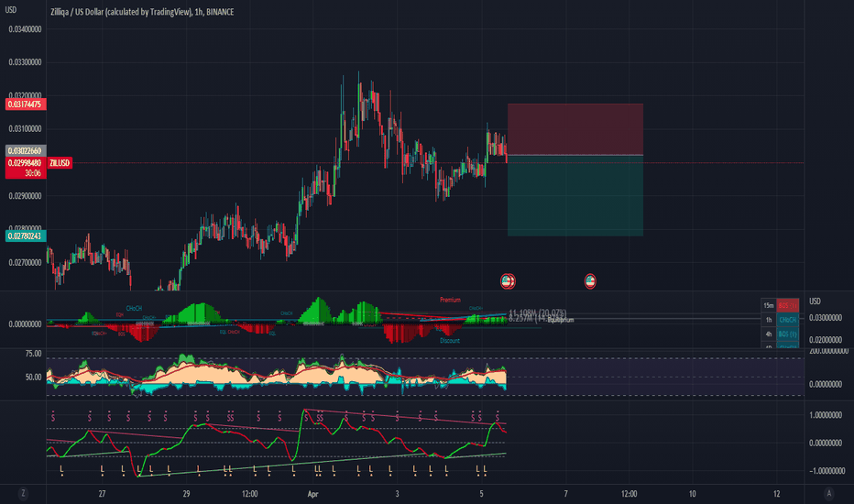
Task: Click the 3 date label on the time axis
Action: 397,494
